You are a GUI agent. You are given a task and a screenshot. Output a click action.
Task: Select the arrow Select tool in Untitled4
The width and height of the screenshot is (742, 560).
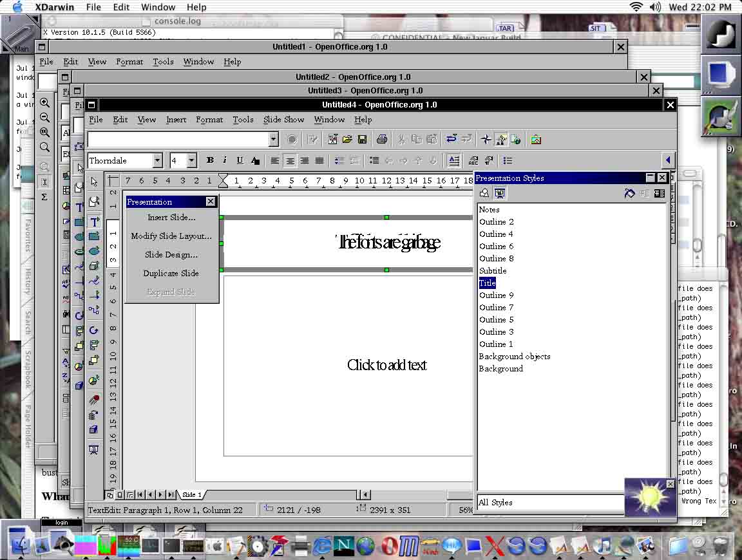94,182
